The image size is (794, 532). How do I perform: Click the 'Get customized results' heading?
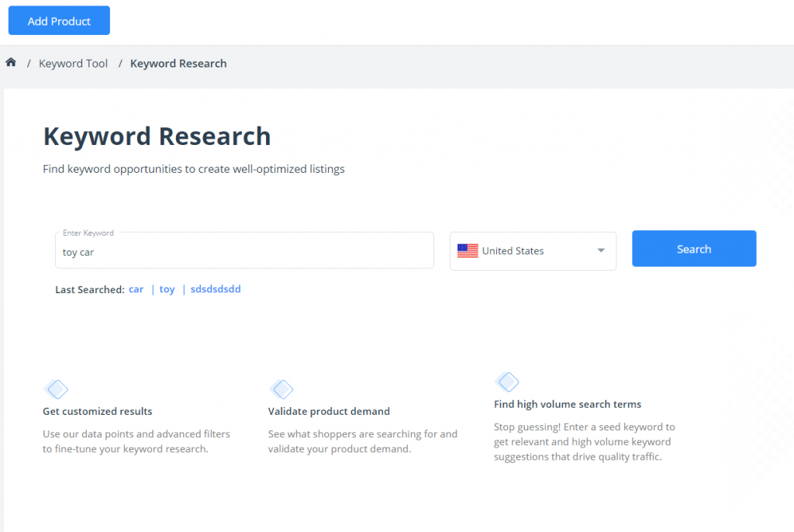pos(97,412)
